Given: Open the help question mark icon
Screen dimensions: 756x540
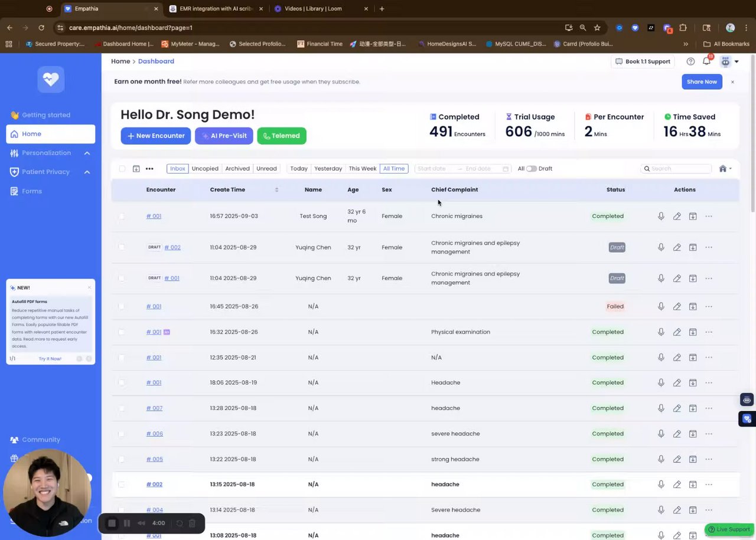Looking at the screenshot, I should point(690,61).
